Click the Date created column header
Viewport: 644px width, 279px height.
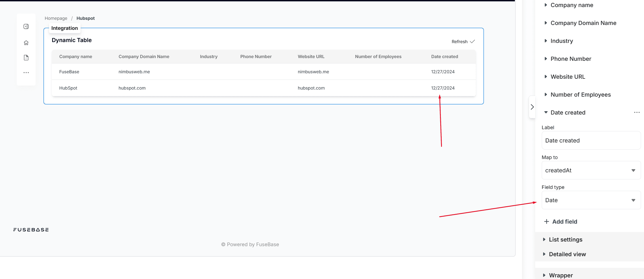(445, 56)
